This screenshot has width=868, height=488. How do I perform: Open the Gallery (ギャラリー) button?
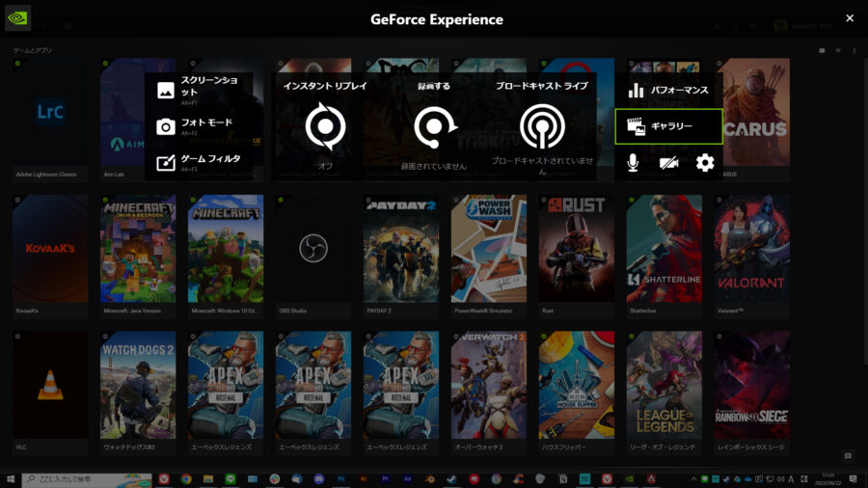668,126
